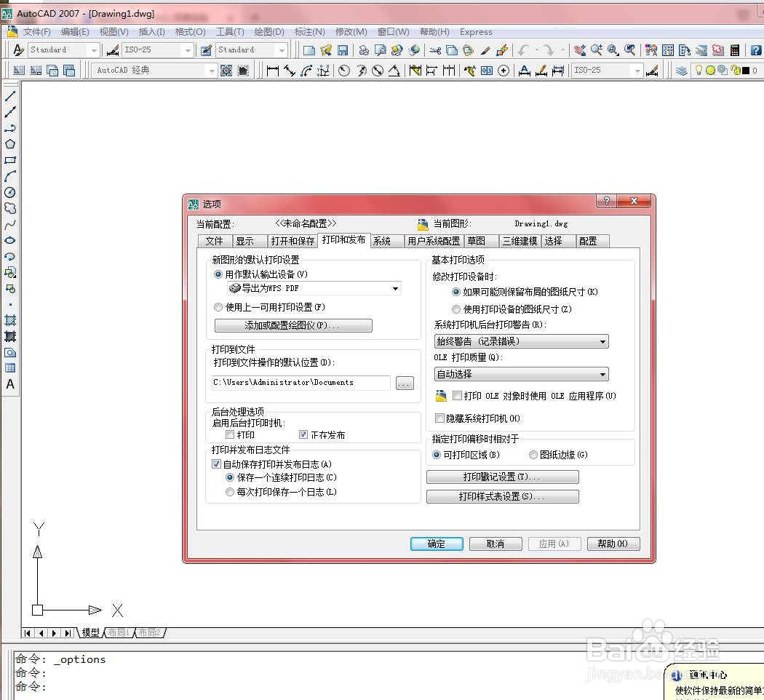Click 打印样式表设置 button
Image resolution: width=764 pixels, height=700 pixels.
[x=502, y=496]
